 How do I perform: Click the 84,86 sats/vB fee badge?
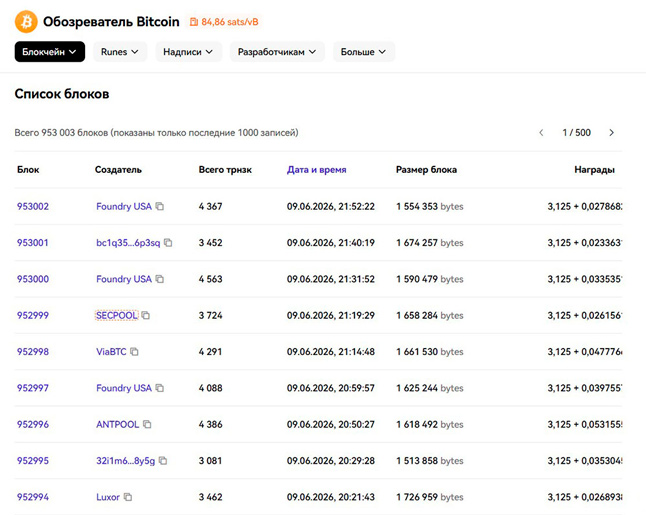click(x=224, y=22)
